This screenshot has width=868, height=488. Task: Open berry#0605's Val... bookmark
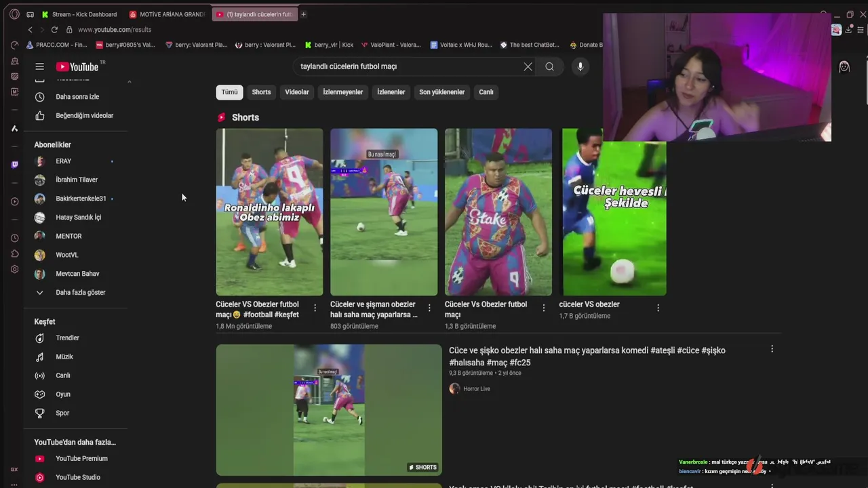[x=125, y=45]
